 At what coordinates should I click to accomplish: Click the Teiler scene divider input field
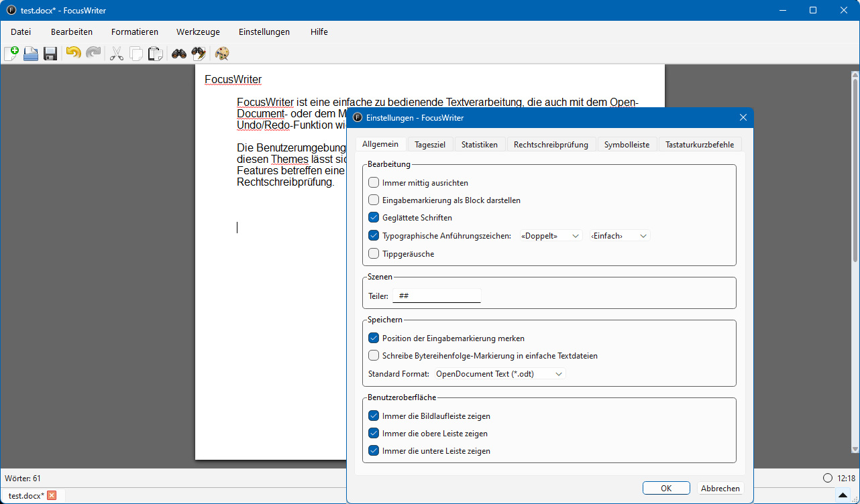[437, 296]
